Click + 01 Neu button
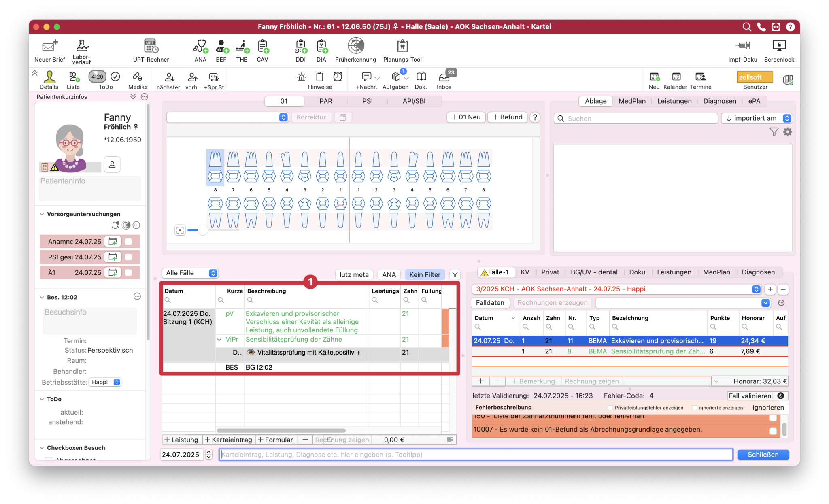Image resolution: width=829 pixels, height=504 pixels. (x=466, y=117)
